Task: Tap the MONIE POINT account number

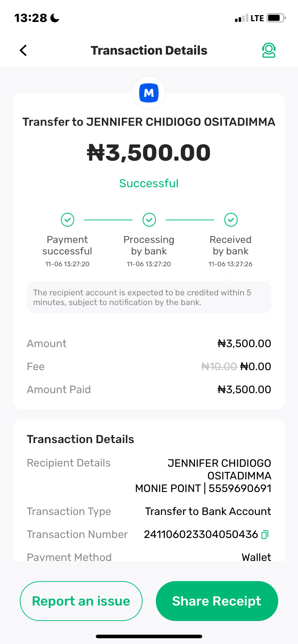Action: click(x=240, y=488)
